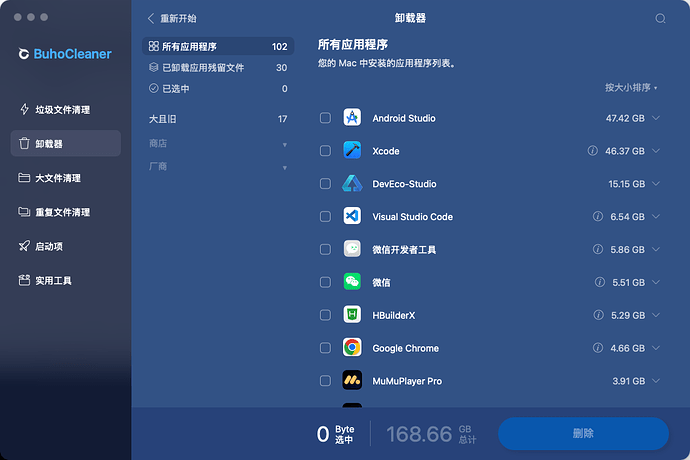
Task: Click the MuMuPlayer Pro app icon
Action: [x=352, y=380]
